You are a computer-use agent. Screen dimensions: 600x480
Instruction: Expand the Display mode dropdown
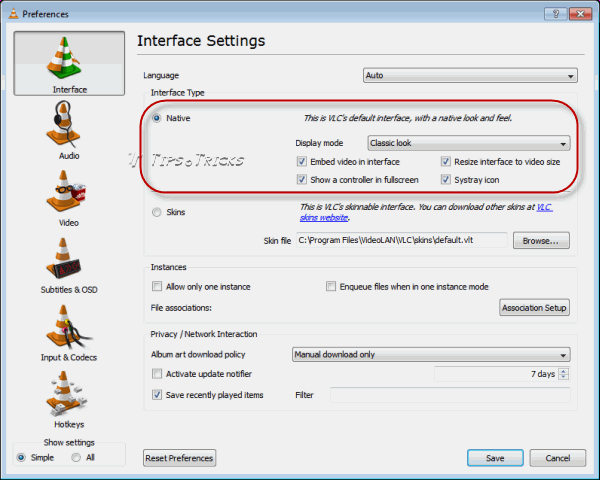(469, 143)
